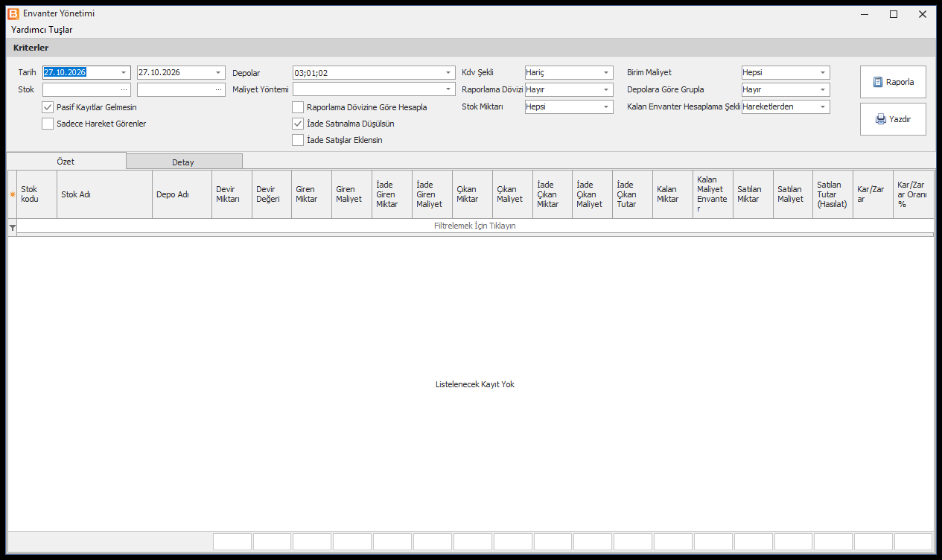Viewport: 942px width, 560px height.
Task: Click the Satılan Maliyet column header
Action: click(793, 194)
